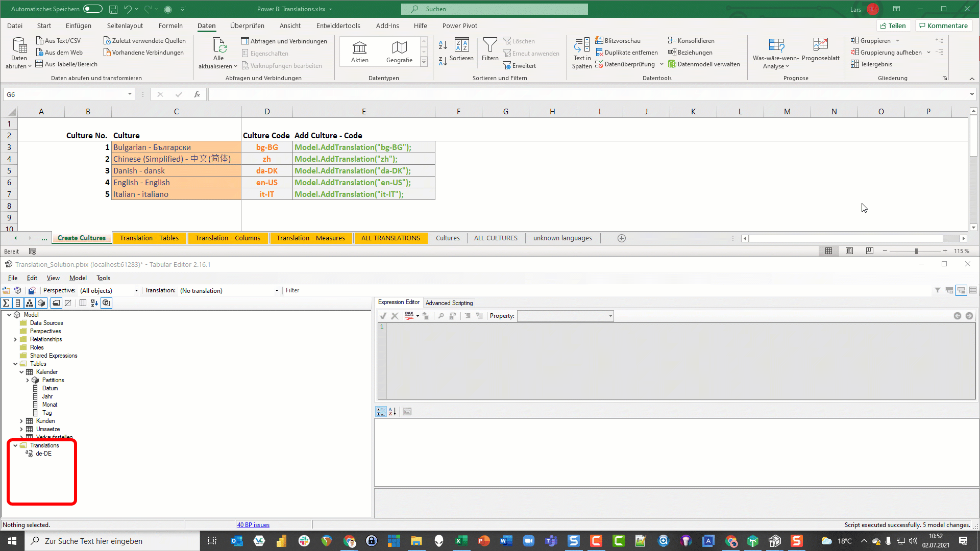Click the Kommentare button

pyautogui.click(x=943, y=26)
